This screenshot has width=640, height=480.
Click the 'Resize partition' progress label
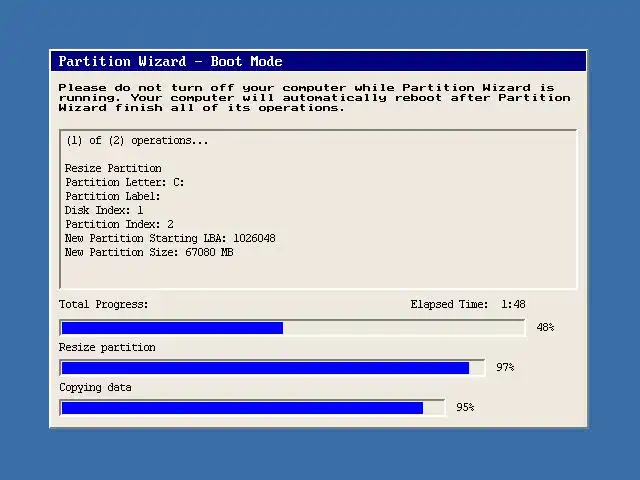click(x=107, y=347)
